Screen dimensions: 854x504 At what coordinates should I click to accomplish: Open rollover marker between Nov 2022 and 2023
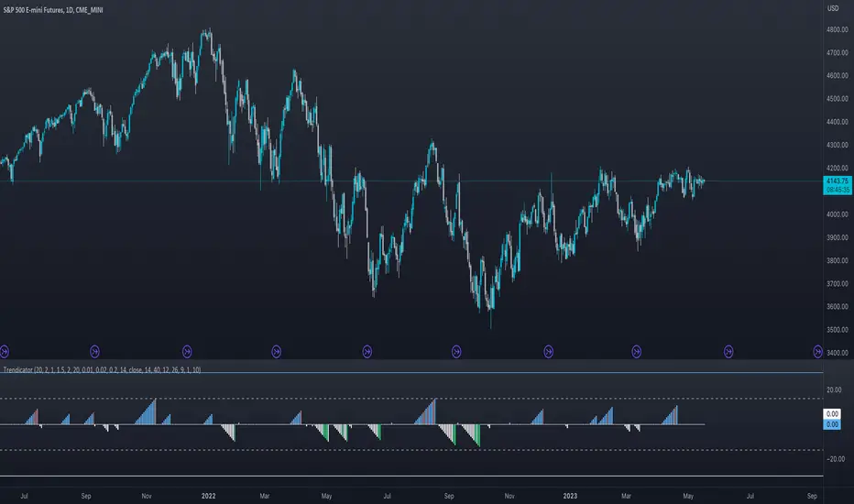549,352
